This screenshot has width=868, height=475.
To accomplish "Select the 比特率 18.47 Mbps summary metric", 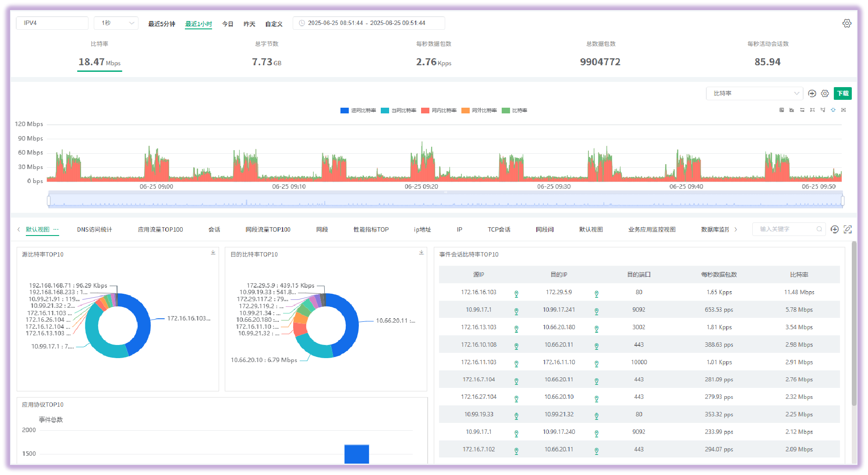I will click(x=99, y=56).
